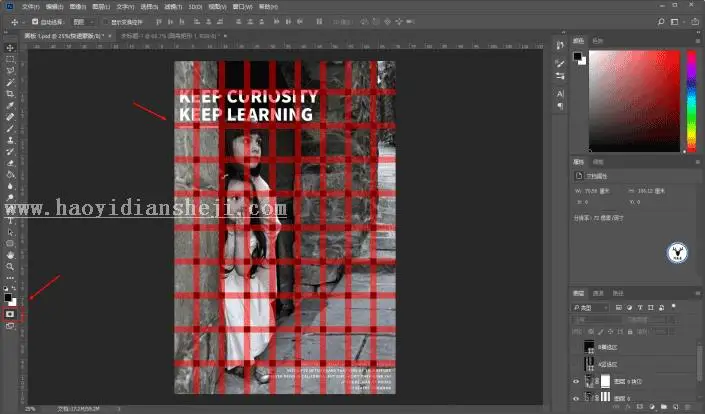Image resolution: width=705 pixels, height=414 pixels.
Task: Toggle the layer filtering on/off switch
Action: pos(674,306)
